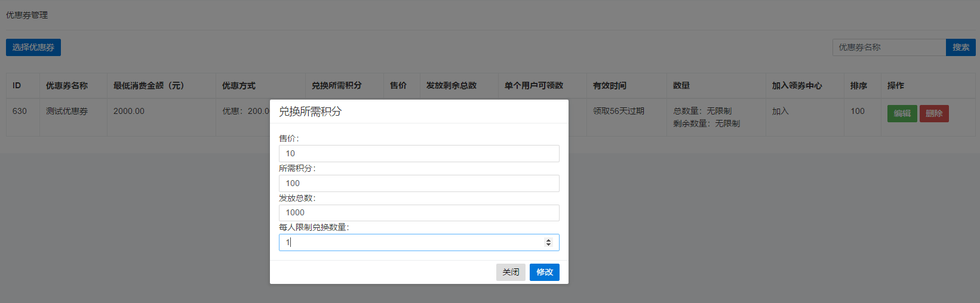Click the red 删除 button for coupon 630
The height and width of the screenshot is (303, 980).
934,113
